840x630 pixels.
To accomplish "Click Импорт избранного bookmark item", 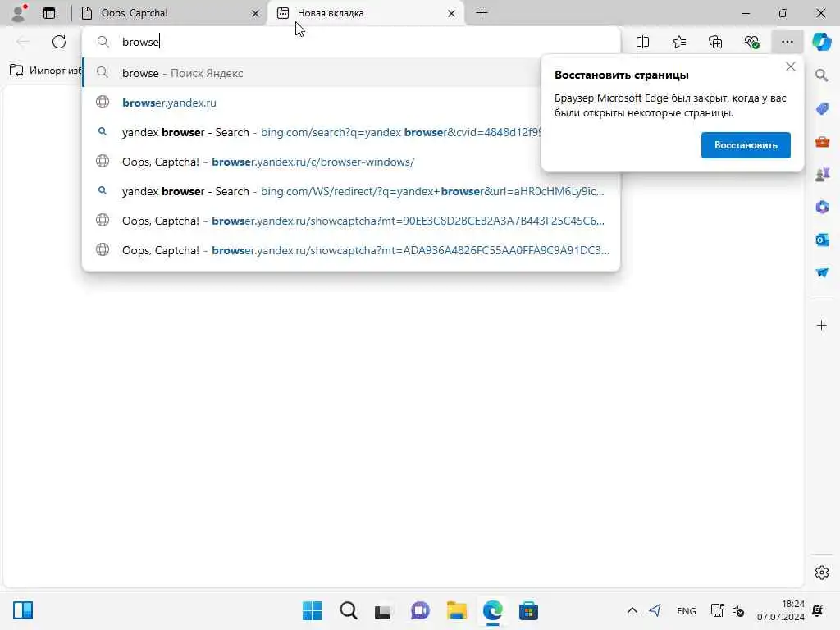I will point(46,71).
